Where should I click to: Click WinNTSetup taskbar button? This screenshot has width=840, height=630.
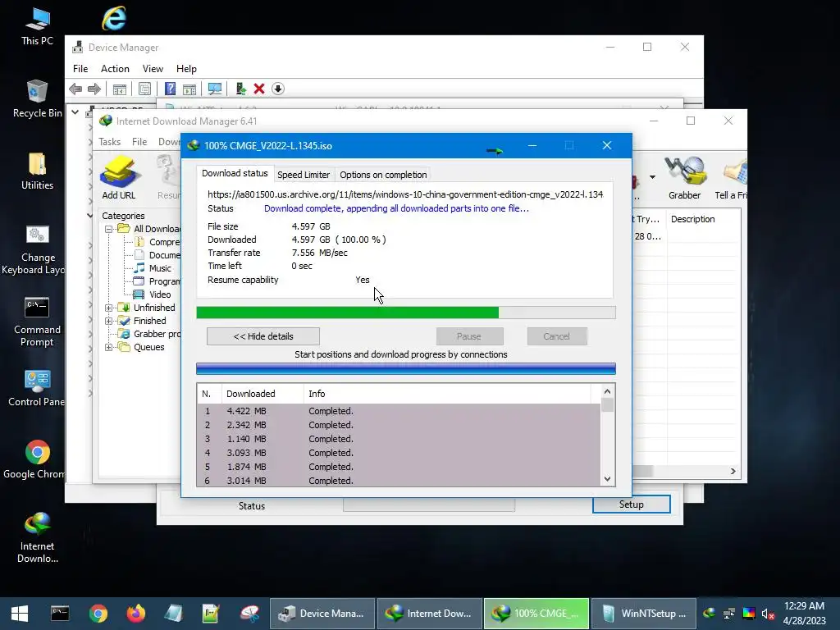(x=644, y=614)
